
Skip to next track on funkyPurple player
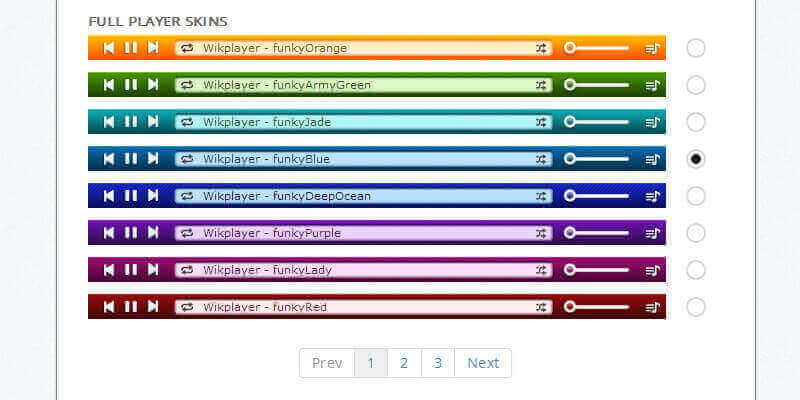pos(153,233)
